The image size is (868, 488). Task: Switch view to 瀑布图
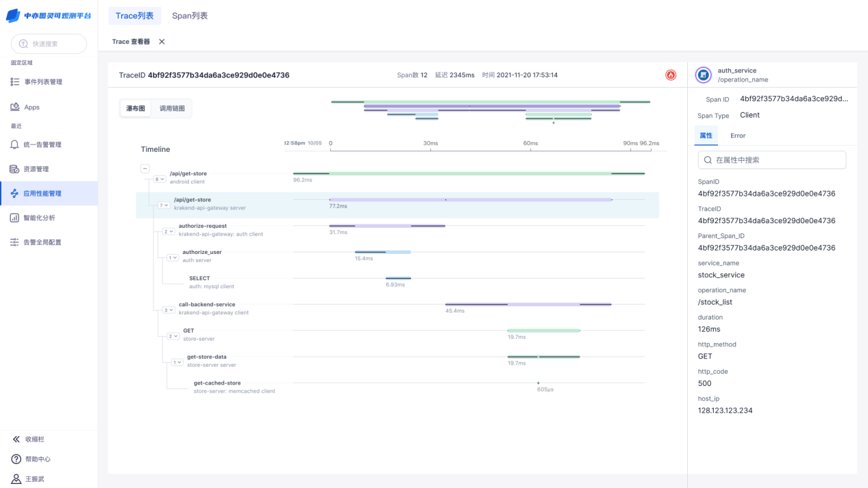pyautogui.click(x=136, y=109)
